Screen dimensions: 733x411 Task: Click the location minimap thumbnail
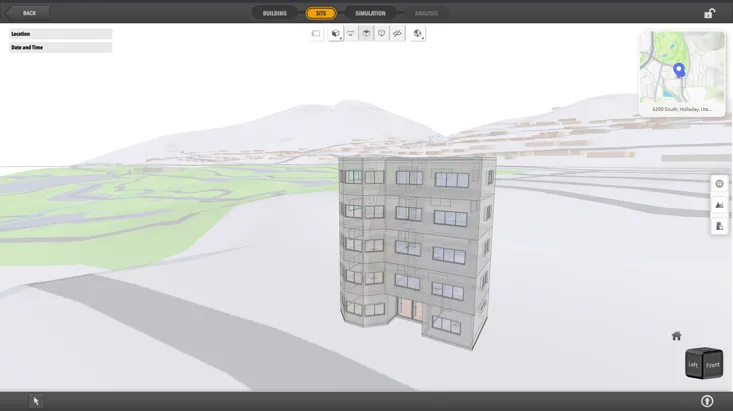(x=682, y=67)
